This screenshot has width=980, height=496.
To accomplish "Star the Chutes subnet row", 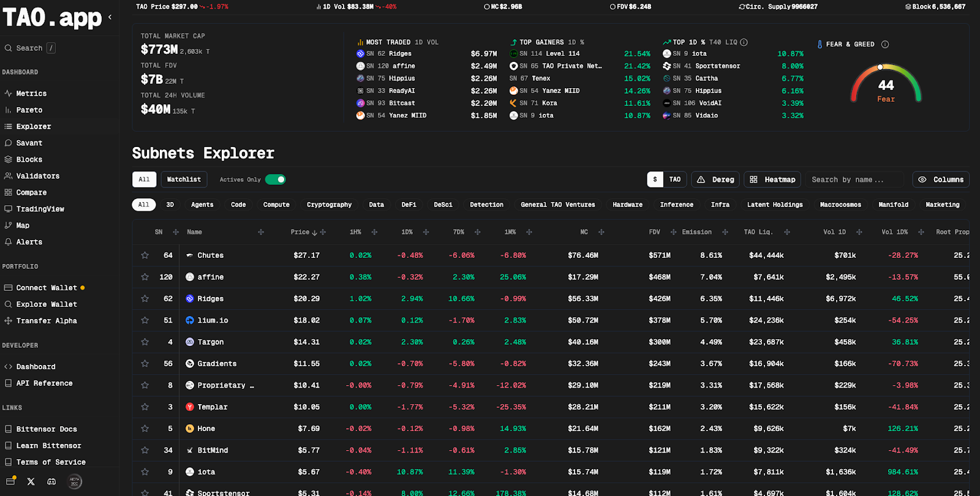I will click(145, 255).
